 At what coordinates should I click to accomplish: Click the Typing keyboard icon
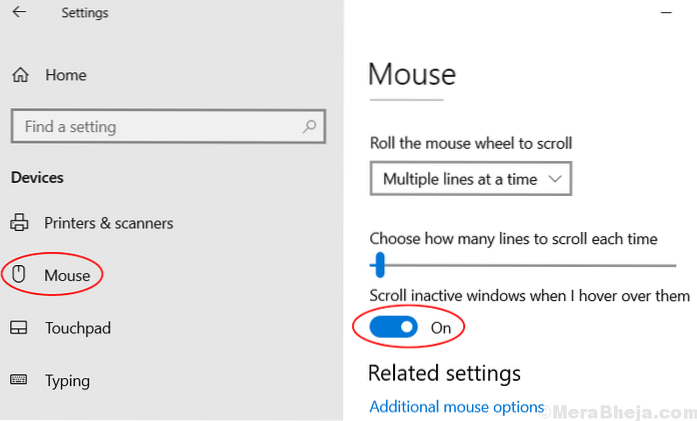pyautogui.click(x=19, y=380)
